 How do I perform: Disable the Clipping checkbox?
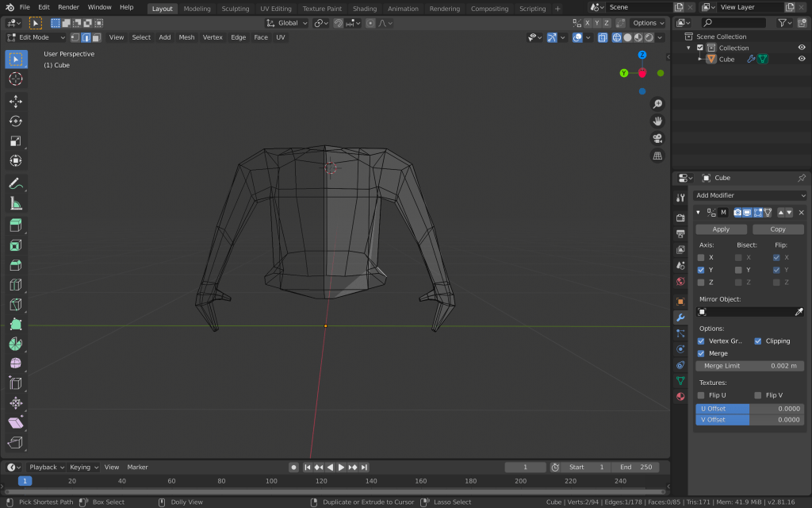pos(758,341)
